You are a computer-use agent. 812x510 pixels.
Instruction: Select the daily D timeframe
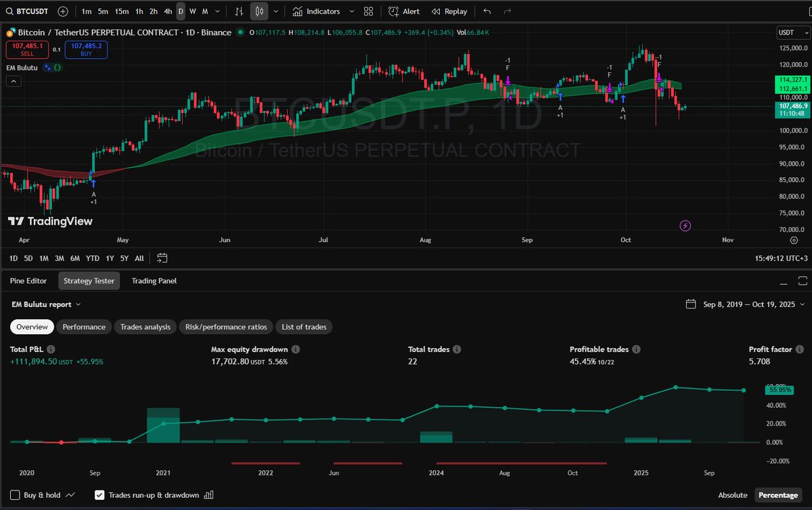(x=181, y=11)
